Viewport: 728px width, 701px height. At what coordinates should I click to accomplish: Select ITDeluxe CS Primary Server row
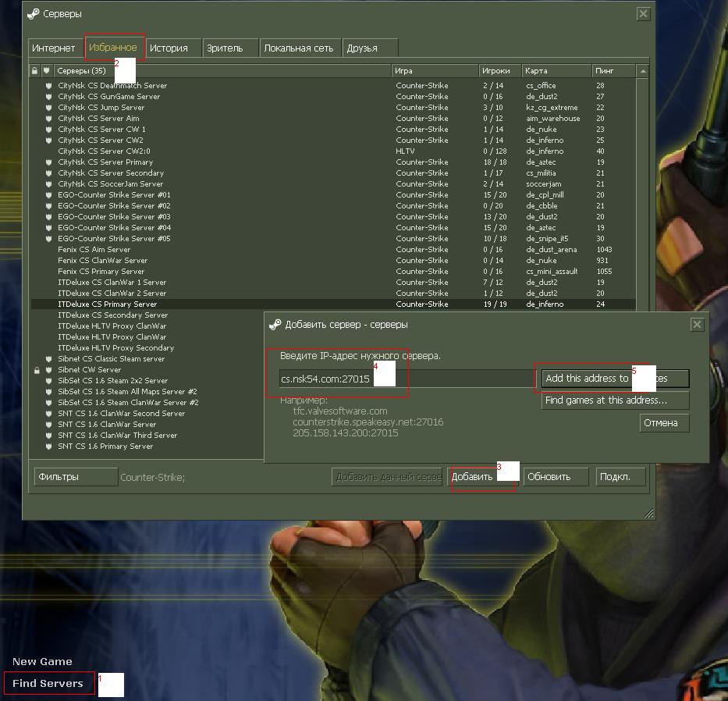pyautogui.click(x=333, y=304)
